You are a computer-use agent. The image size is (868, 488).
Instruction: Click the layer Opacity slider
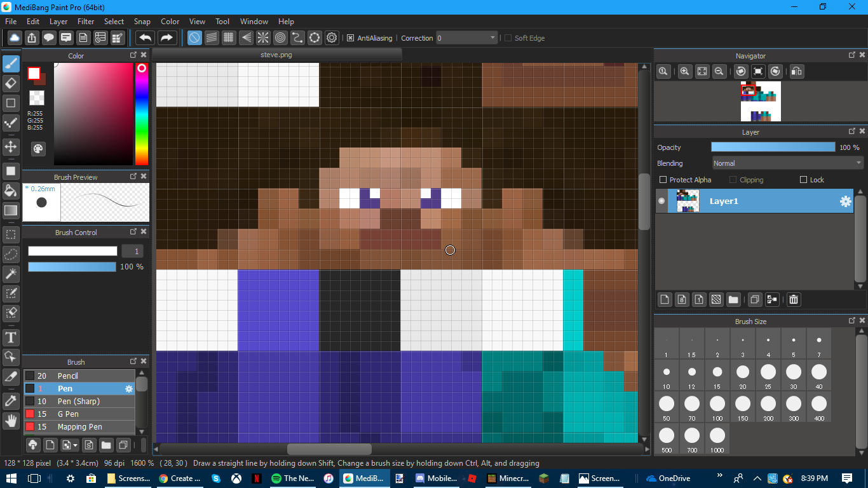[x=773, y=147]
